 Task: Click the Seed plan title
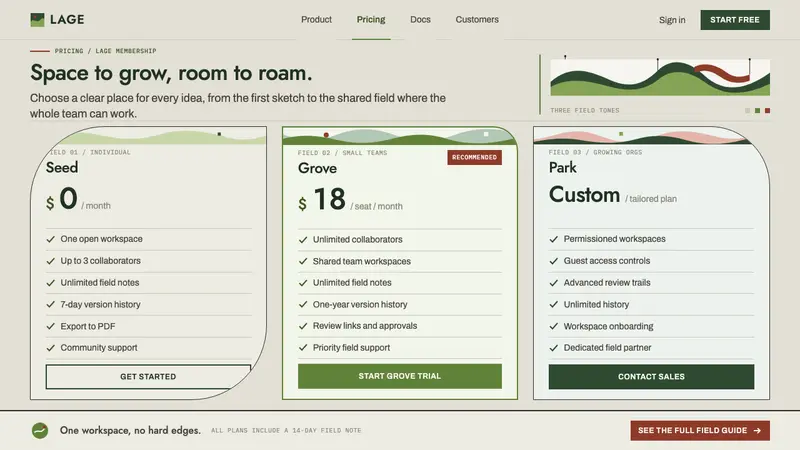(x=62, y=167)
